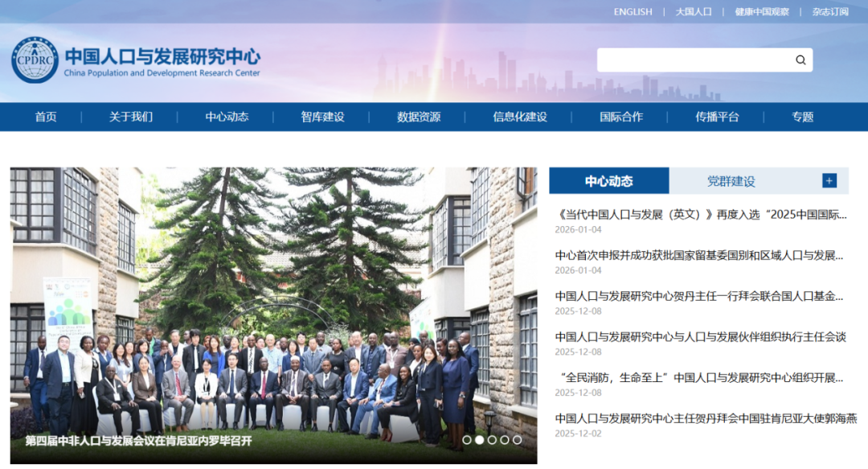The width and height of the screenshot is (868, 469).
Task: Open the 专题 navigation menu
Action: (x=800, y=117)
